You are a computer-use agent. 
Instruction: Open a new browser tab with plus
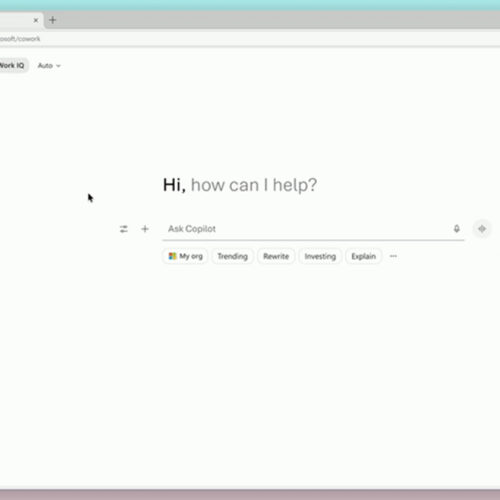click(53, 20)
